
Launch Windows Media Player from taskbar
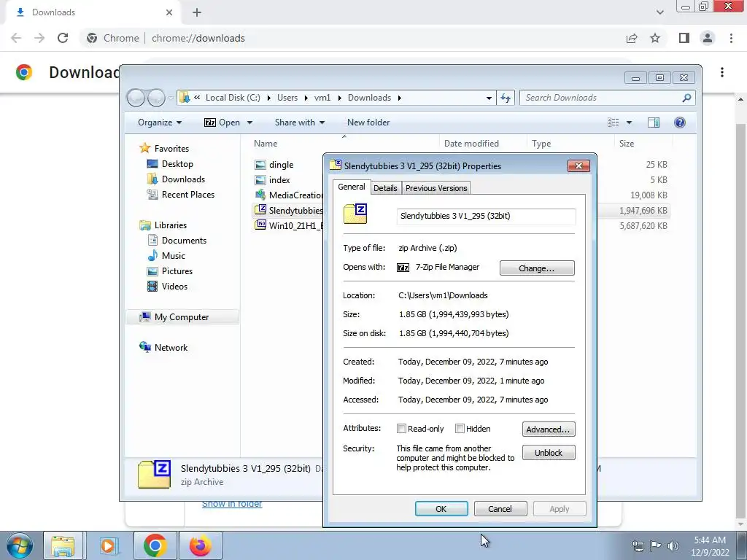pyautogui.click(x=109, y=545)
